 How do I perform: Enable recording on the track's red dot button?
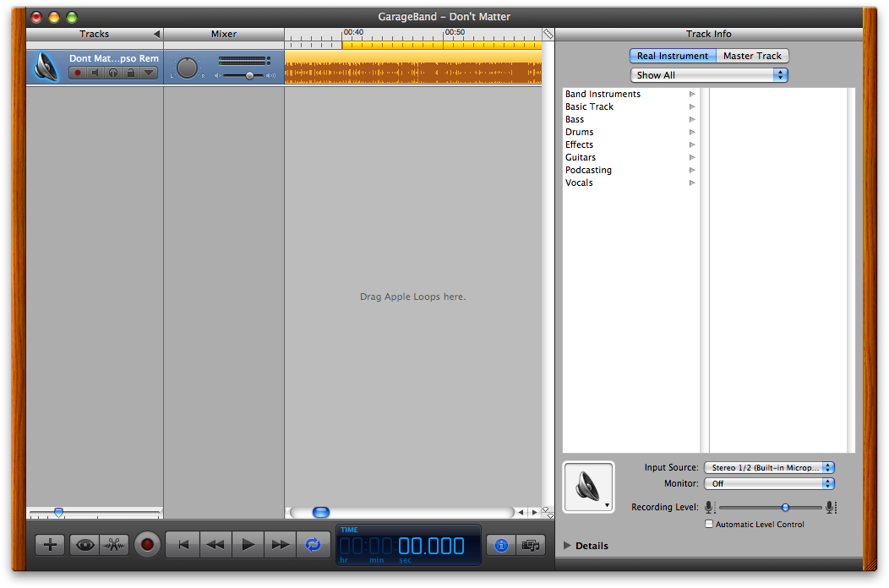pos(78,73)
